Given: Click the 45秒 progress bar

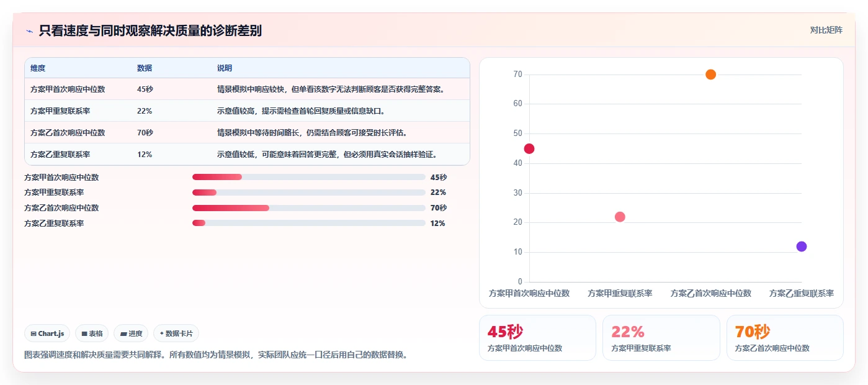Looking at the screenshot, I should (309, 177).
